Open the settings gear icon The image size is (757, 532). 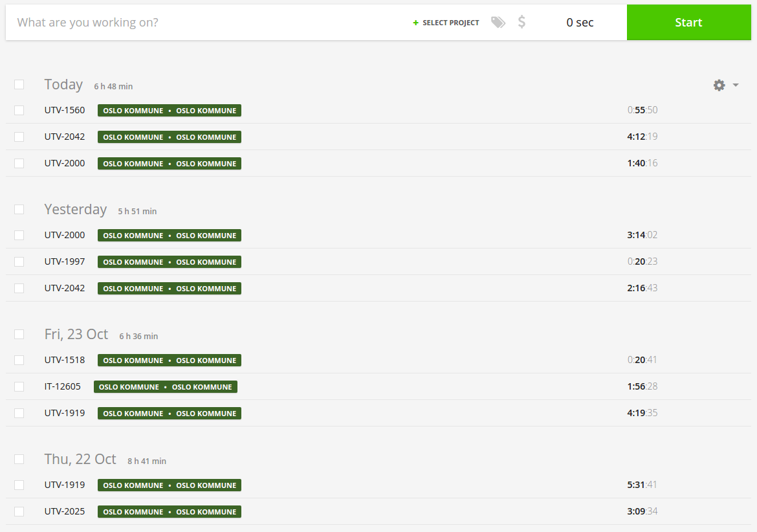coord(719,85)
